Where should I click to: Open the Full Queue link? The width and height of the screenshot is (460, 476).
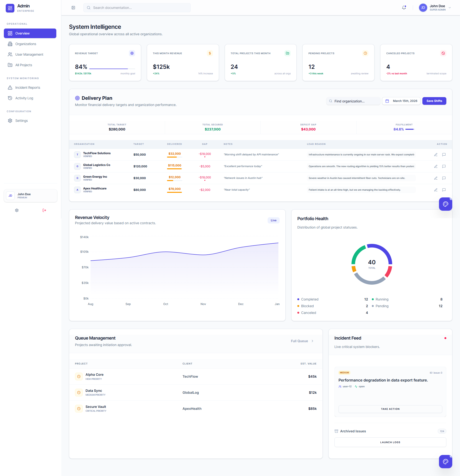pyautogui.click(x=302, y=341)
